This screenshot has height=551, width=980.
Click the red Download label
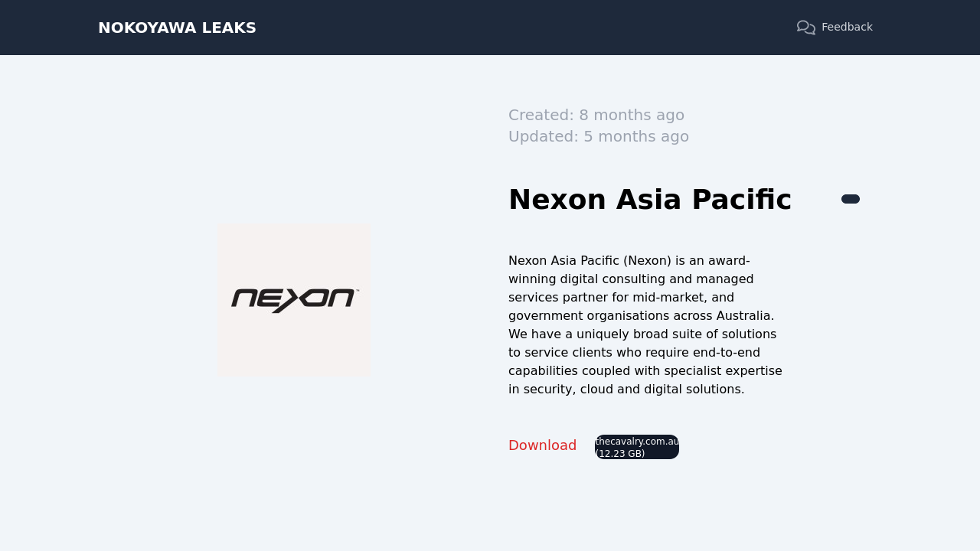coord(542,445)
